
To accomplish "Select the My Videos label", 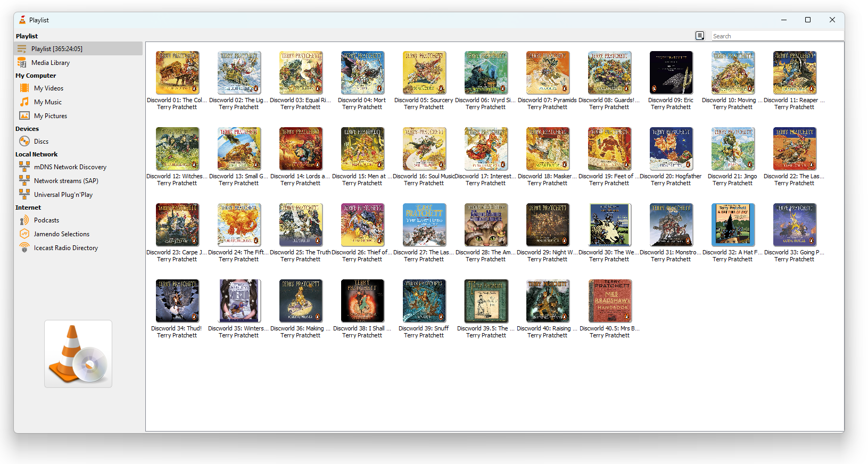I will click(x=48, y=88).
